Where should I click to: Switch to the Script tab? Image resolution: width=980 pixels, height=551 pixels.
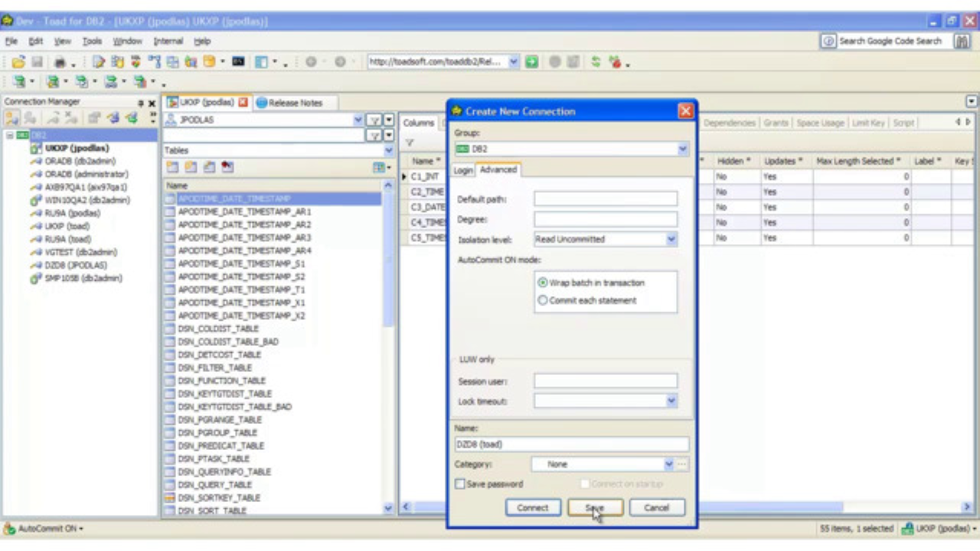pos(903,122)
